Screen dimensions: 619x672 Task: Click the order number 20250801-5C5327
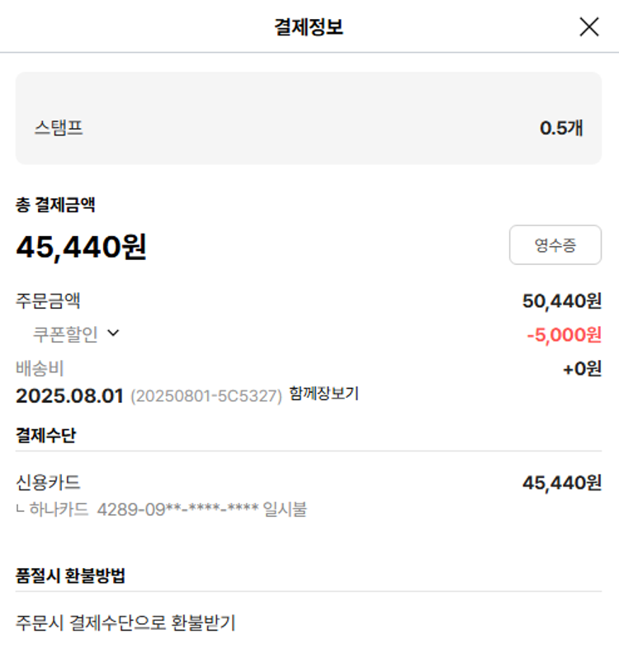click(x=206, y=395)
